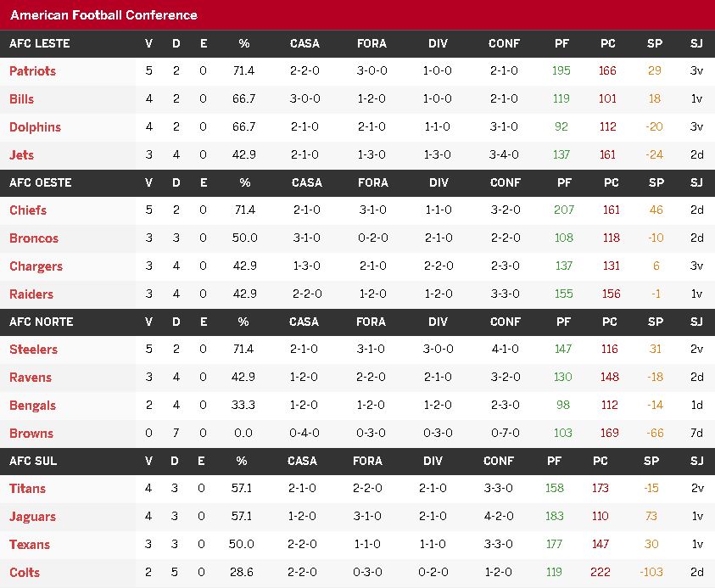Select the Texans team link

pyautogui.click(x=30, y=545)
